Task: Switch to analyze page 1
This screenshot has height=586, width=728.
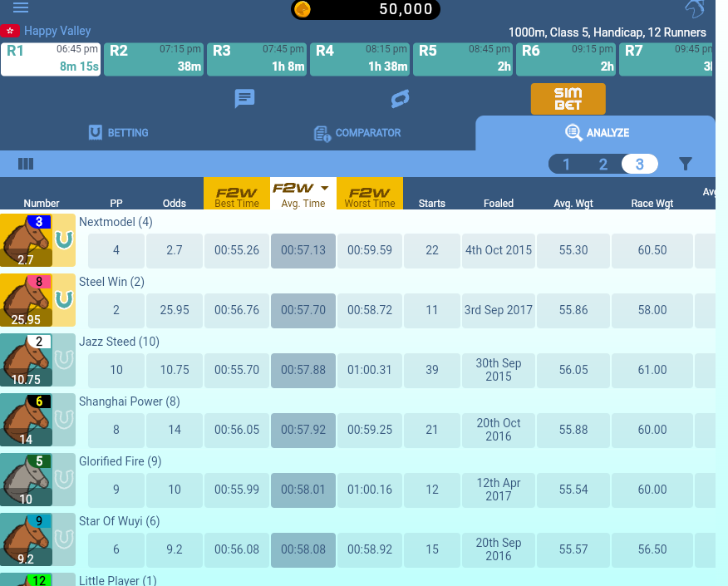Action: coord(567,164)
